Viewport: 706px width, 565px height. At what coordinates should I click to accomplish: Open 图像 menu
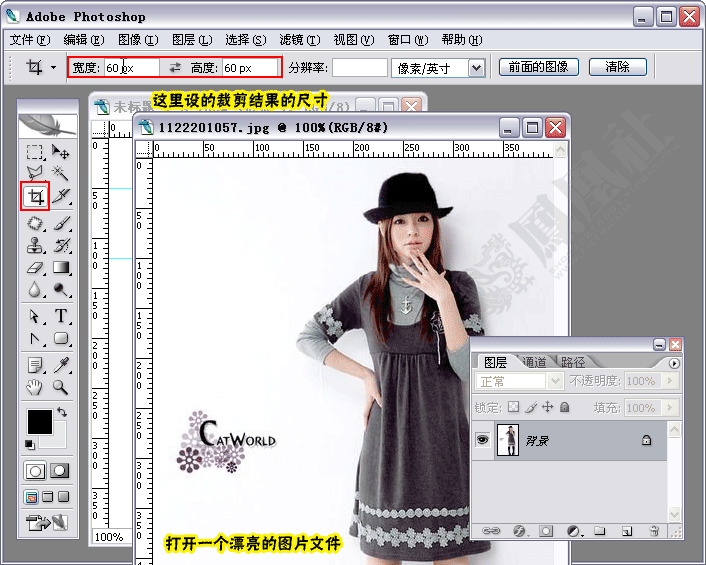(138, 40)
